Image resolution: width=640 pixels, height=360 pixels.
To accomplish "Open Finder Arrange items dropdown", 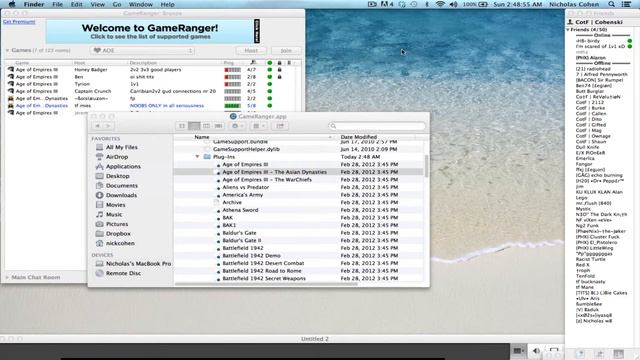I will [259, 126].
